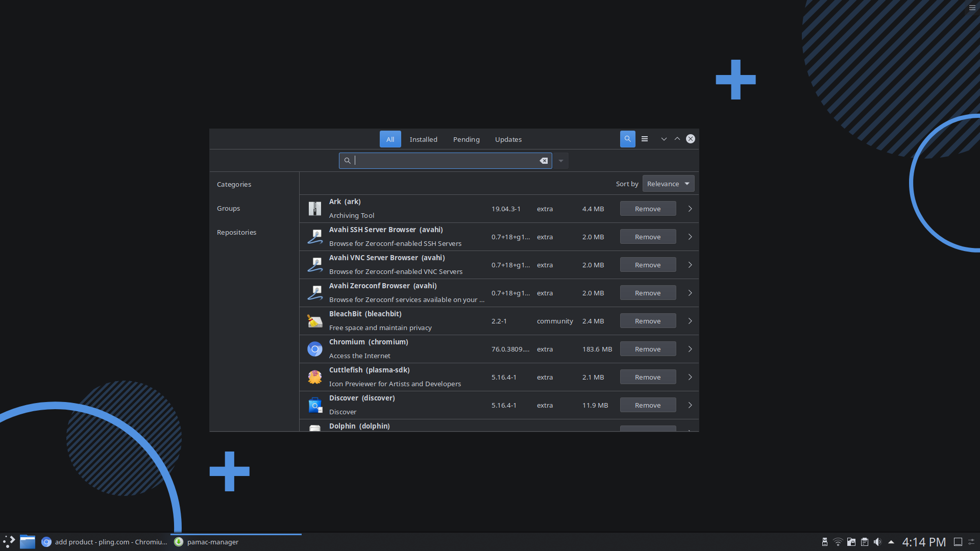Maximize pamac window with up chevron
Image resolution: width=980 pixels, height=551 pixels.
[x=677, y=139]
